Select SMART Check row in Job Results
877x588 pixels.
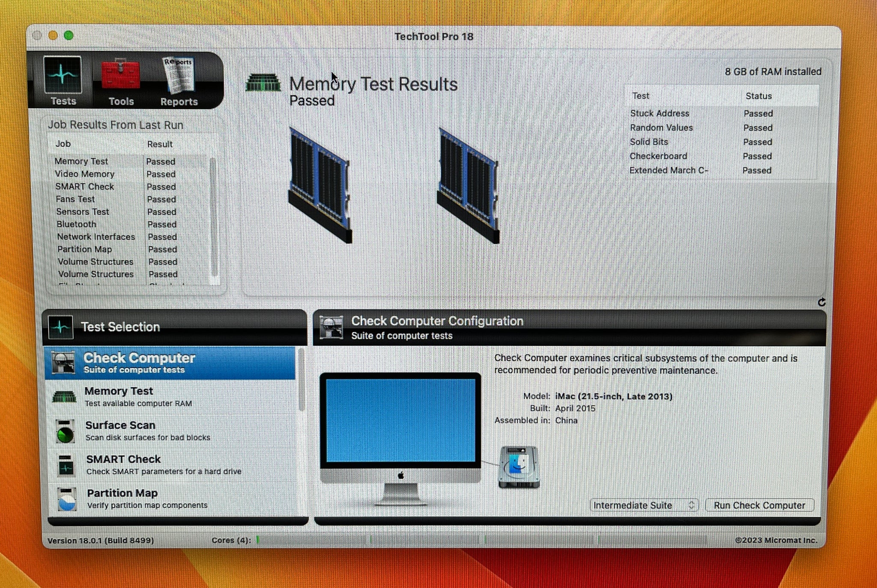tap(128, 187)
